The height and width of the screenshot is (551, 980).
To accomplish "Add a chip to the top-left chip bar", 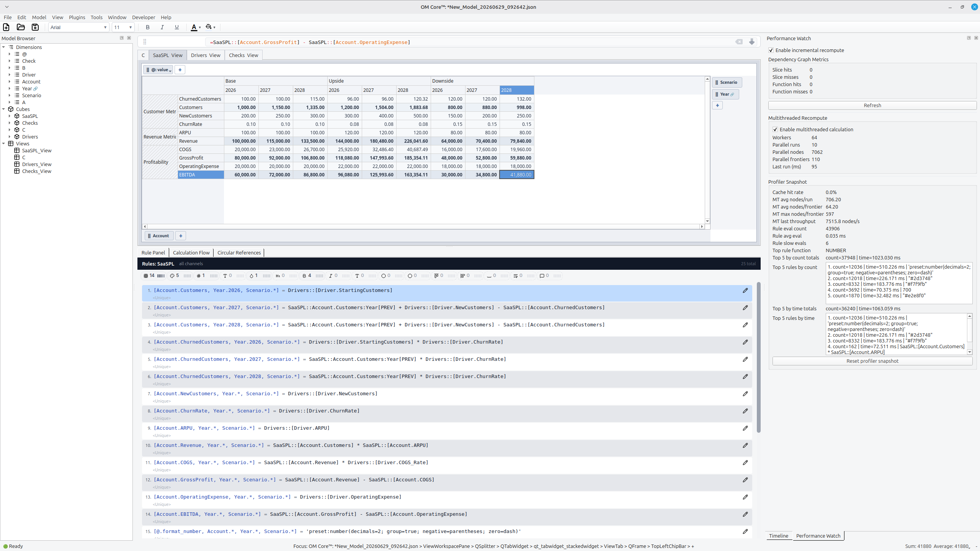I will (180, 70).
